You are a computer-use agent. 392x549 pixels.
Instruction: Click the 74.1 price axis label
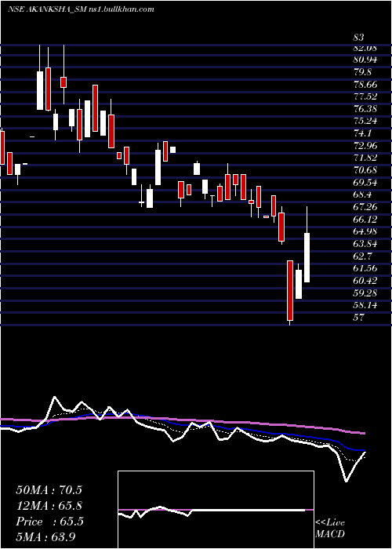click(362, 133)
